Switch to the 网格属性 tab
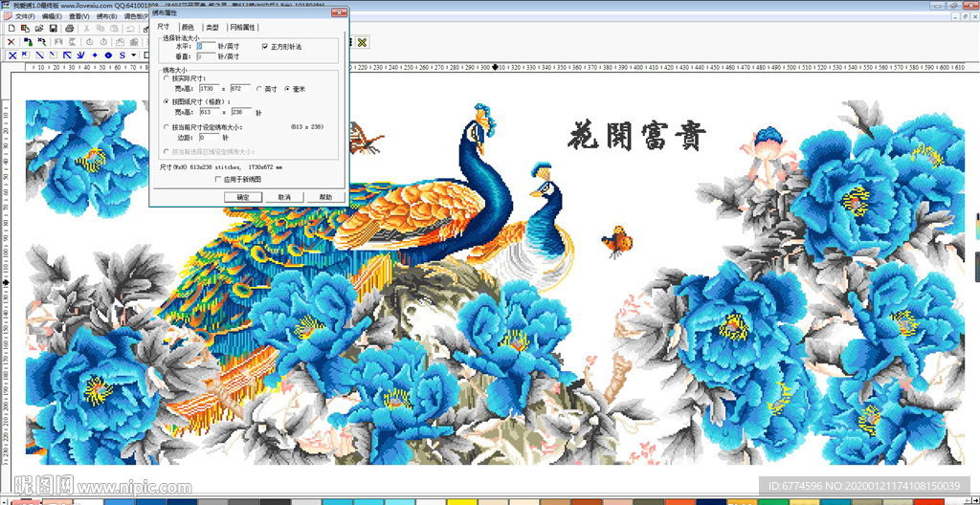 point(242,28)
